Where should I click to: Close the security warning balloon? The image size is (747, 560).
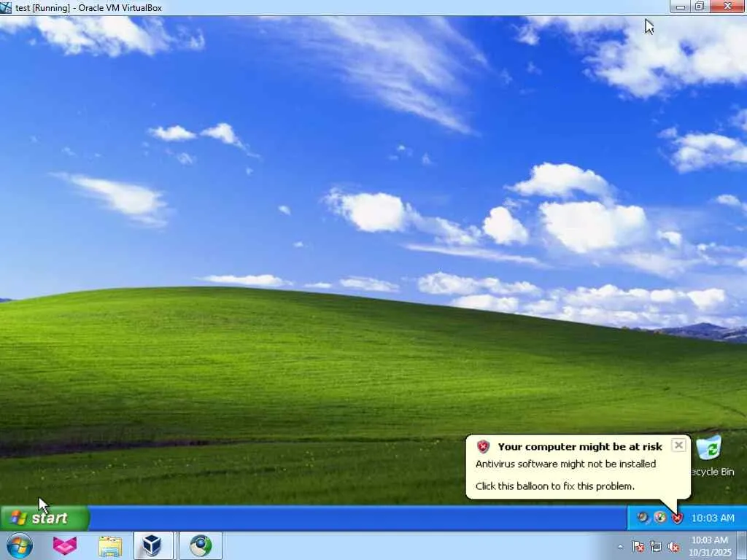coord(678,446)
